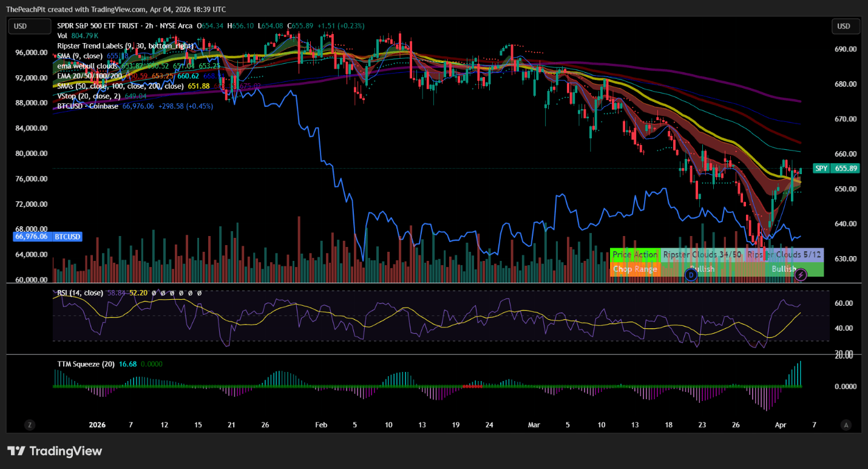Click the TradingView logo in the bottom left

click(55, 451)
